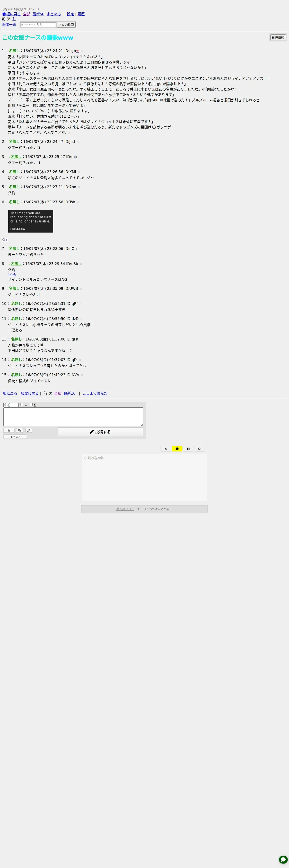Click the thread title この女医ナースの画像www
Image resolution: width=289 pixels, height=868 pixels.
38,37
